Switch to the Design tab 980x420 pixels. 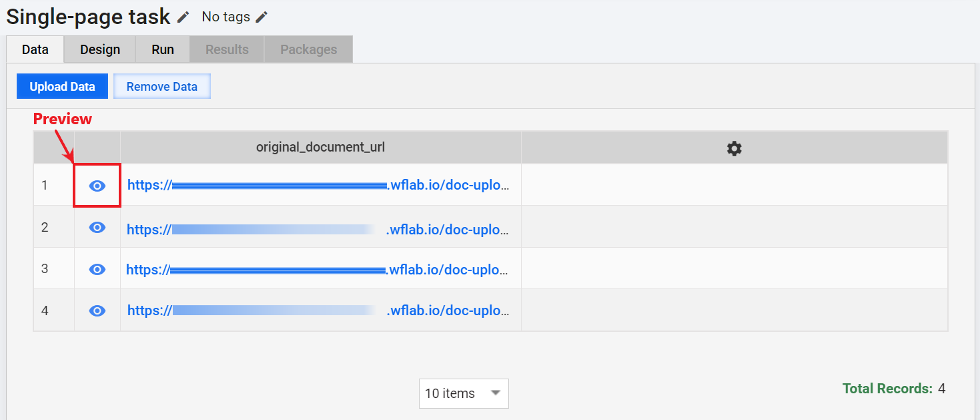tap(100, 49)
